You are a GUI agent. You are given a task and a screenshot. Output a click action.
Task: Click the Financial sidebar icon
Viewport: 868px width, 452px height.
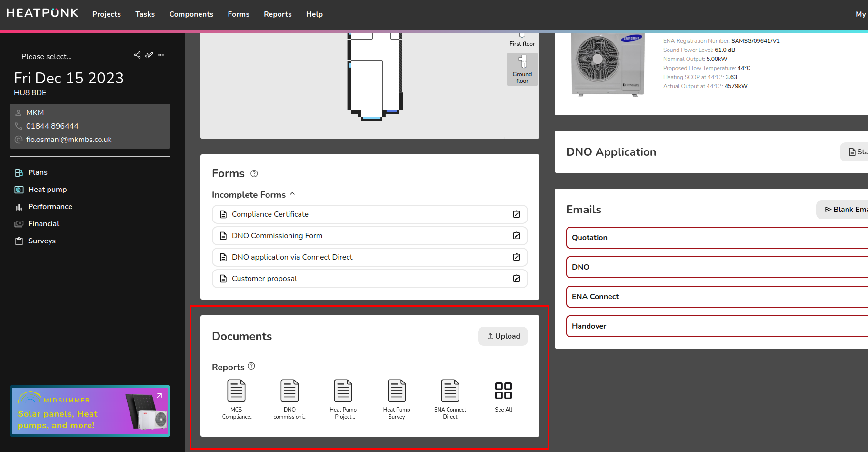[19, 224]
